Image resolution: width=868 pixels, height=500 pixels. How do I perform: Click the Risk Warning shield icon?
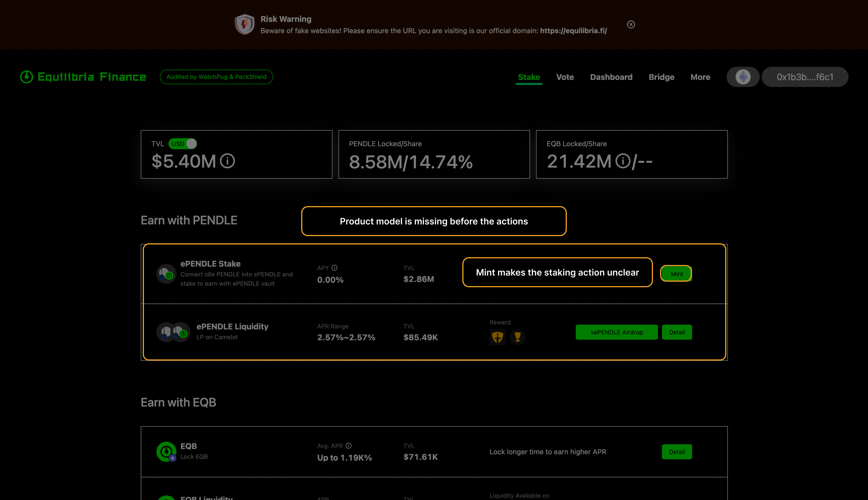point(244,24)
